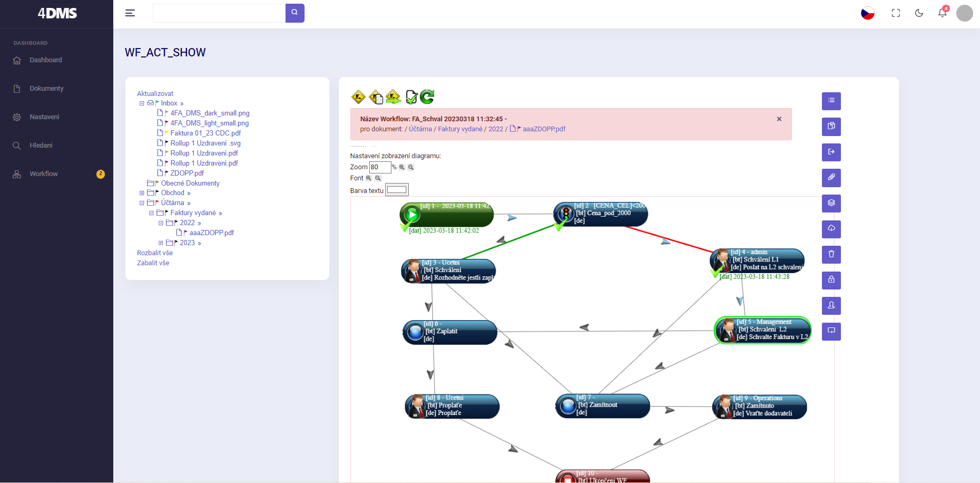980x483 pixels.
Task: Open Workflow in the sidebar menu
Action: (x=44, y=174)
